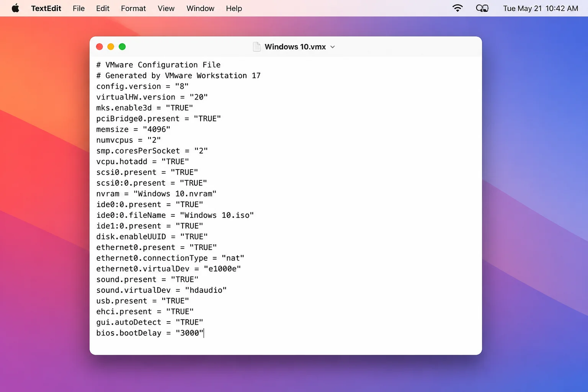Click the Windows 10.vmx document proxy icon
The height and width of the screenshot is (392, 588).
256,47
